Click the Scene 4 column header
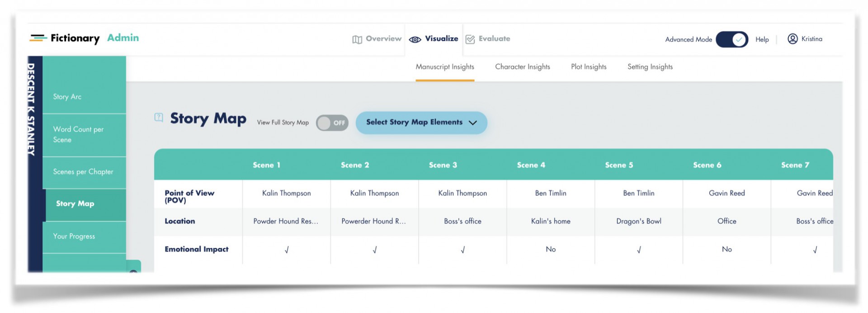The height and width of the screenshot is (313, 868). pos(531,165)
